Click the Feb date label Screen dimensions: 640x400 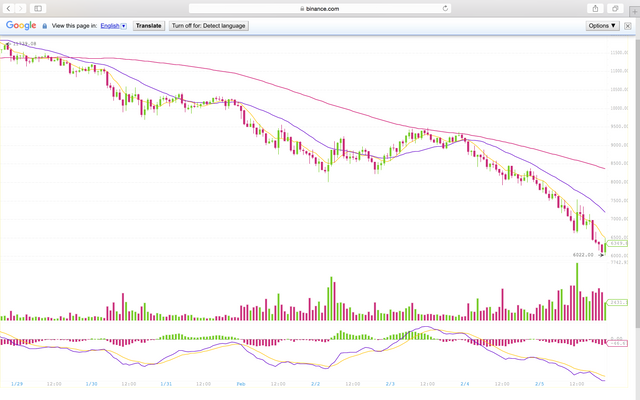click(241, 384)
